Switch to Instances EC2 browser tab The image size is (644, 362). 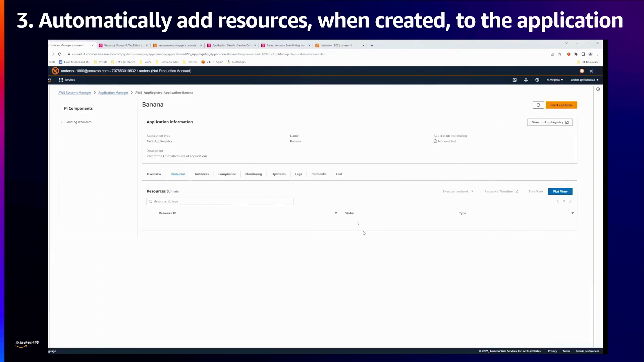click(x=339, y=45)
